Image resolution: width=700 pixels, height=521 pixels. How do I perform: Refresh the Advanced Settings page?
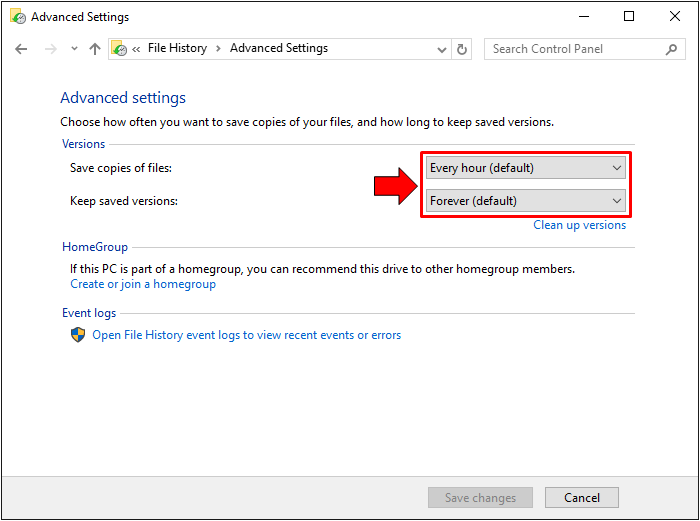pyautogui.click(x=462, y=49)
